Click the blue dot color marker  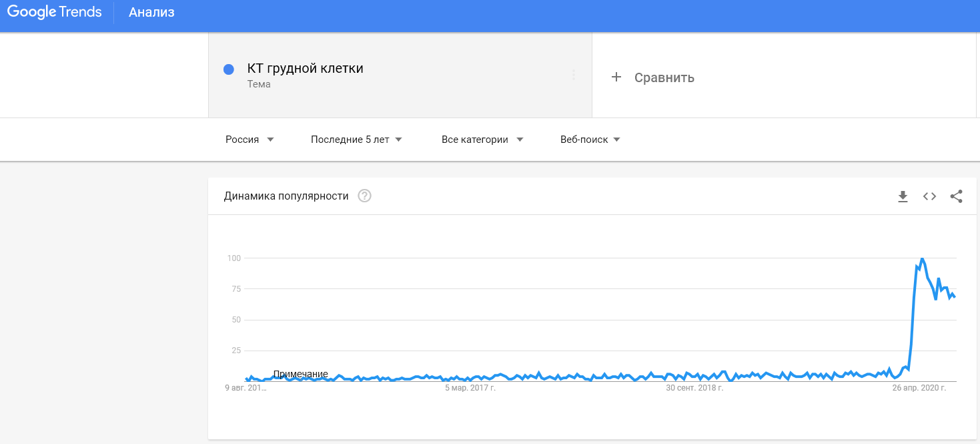click(x=229, y=69)
